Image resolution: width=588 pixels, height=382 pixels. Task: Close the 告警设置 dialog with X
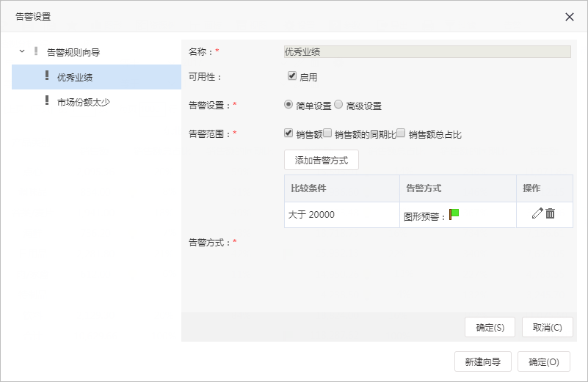[569, 17]
